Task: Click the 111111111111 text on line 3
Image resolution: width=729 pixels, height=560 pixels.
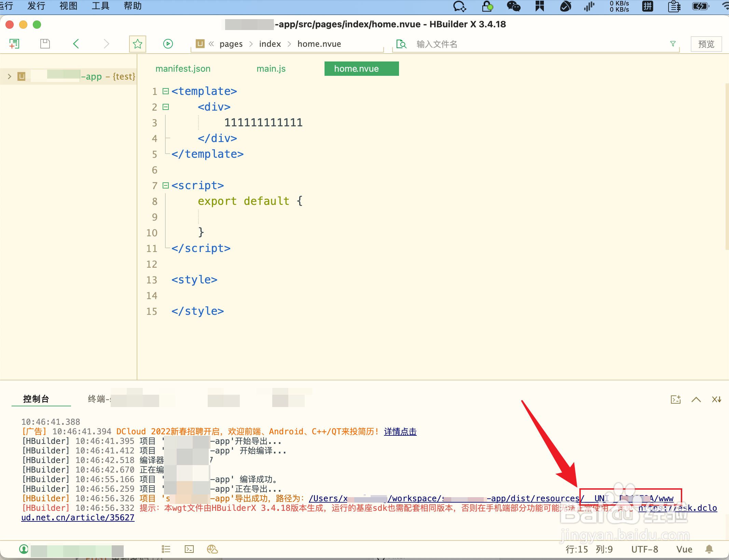Action: coord(263,123)
